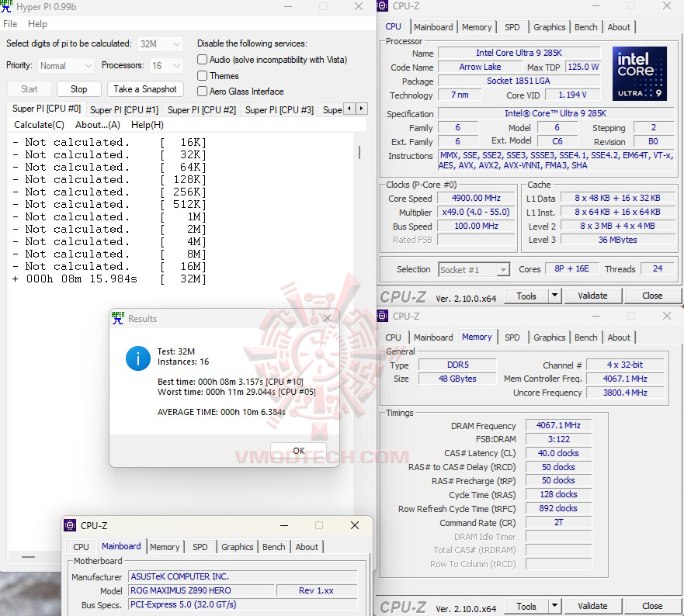Click Validate in top CPU-Z window
The width and height of the screenshot is (684, 616).
pyautogui.click(x=592, y=295)
